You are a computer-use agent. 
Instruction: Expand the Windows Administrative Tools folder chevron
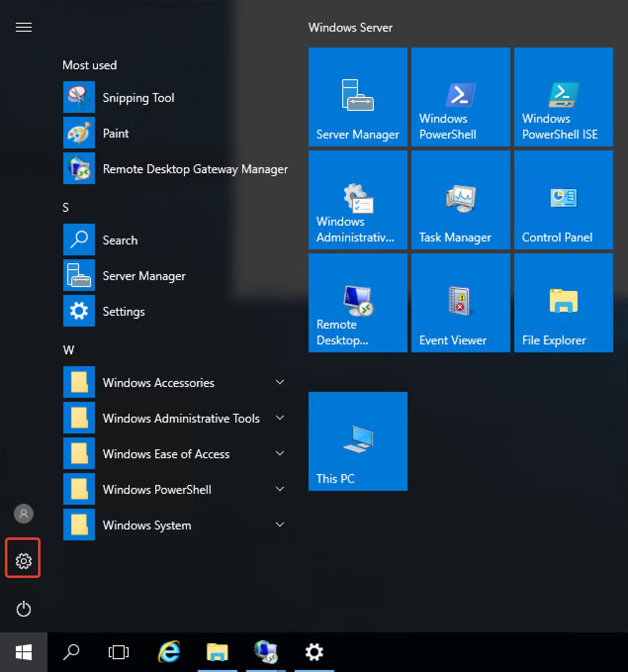[x=279, y=418]
